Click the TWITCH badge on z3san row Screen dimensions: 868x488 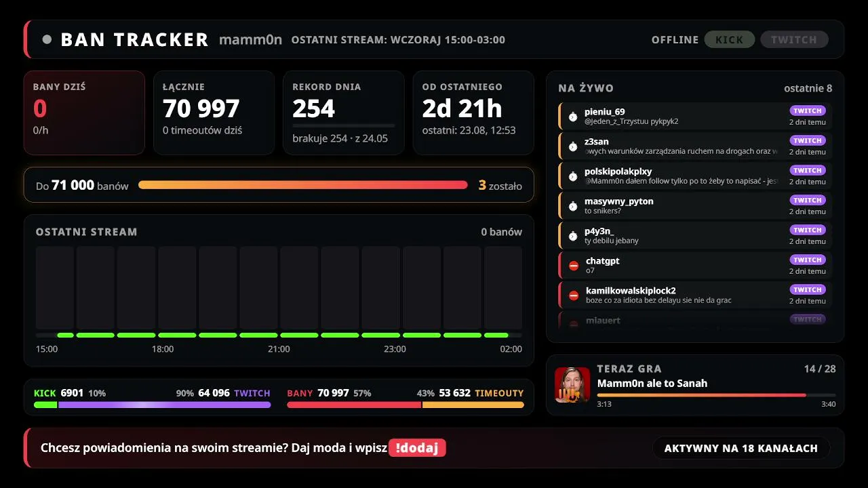coord(807,140)
